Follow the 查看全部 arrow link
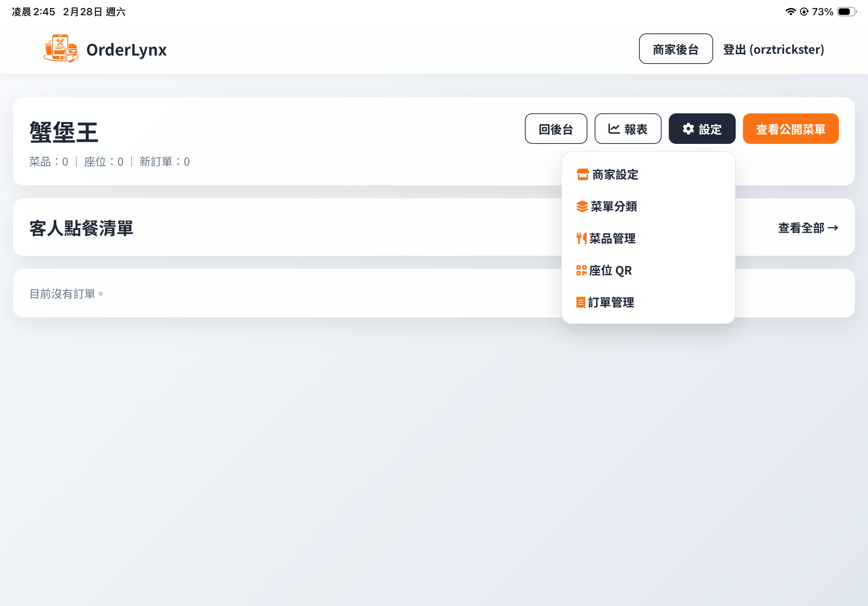This screenshot has width=868, height=606. (x=808, y=228)
